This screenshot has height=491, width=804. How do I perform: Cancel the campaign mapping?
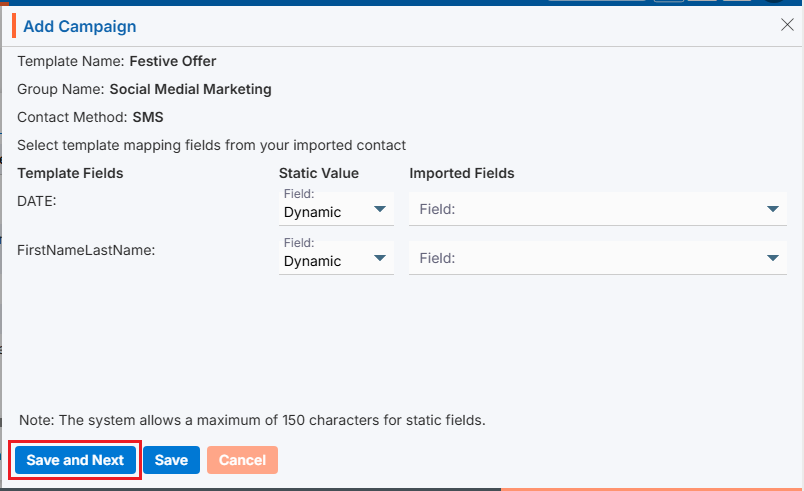[x=242, y=460]
